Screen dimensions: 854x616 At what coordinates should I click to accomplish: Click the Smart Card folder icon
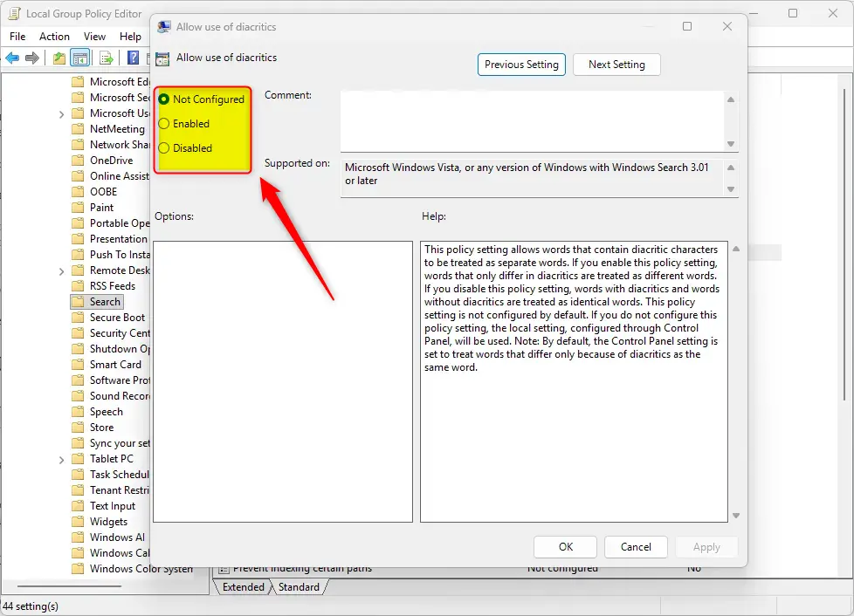click(79, 365)
